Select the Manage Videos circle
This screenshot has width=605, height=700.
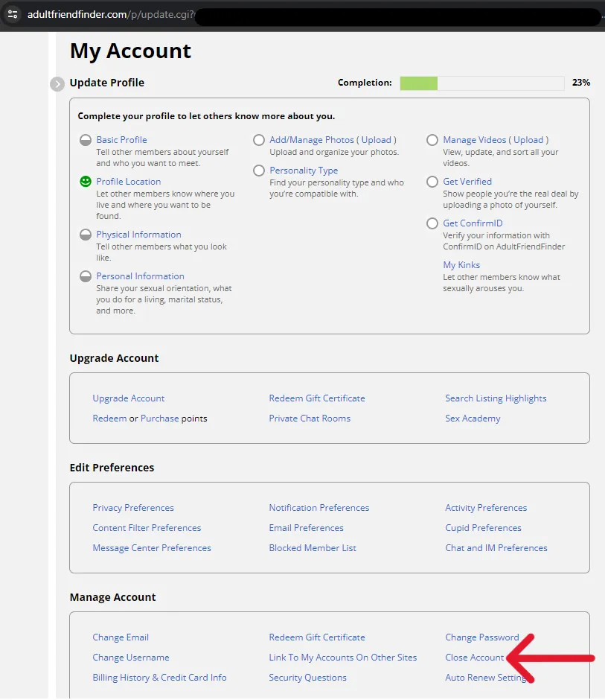coord(432,140)
